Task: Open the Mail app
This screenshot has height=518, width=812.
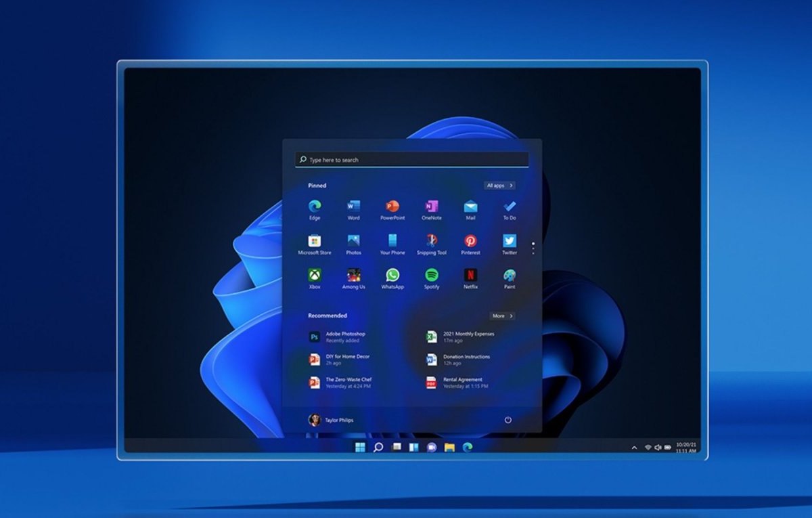Action: click(470, 209)
